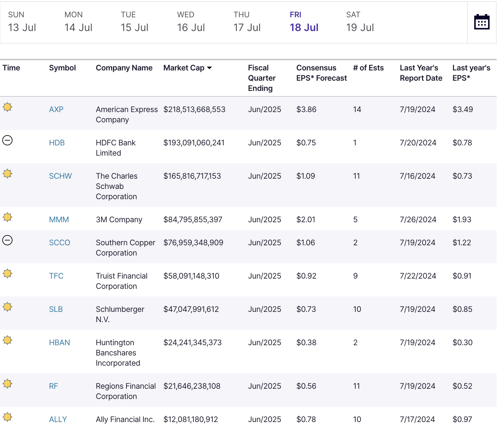Screen dimensions: 504x431
Task: Select the WED 16 Jul date tab
Action: (191, 22)
